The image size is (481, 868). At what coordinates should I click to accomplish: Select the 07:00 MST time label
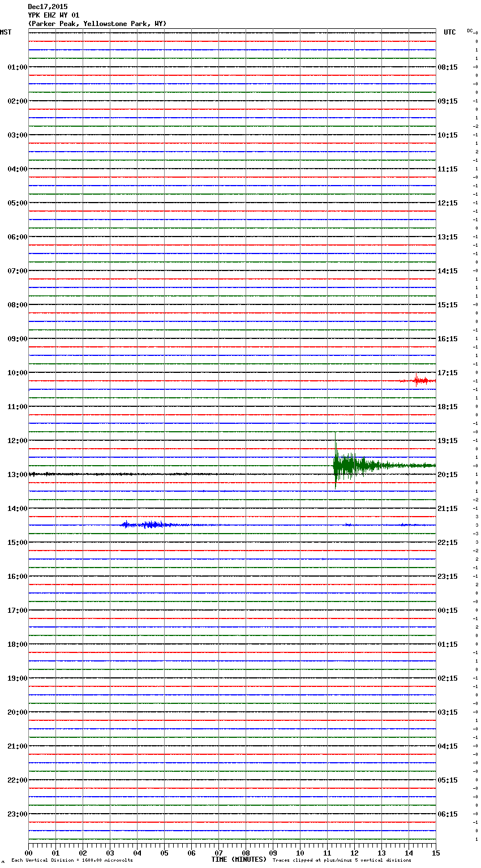[18, 271]
